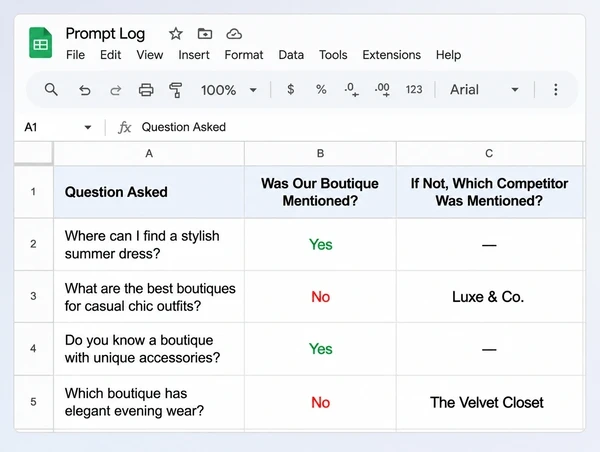Decrease decimal places
This screenshot has width=600, height=452.
click(x=351, y=90)
